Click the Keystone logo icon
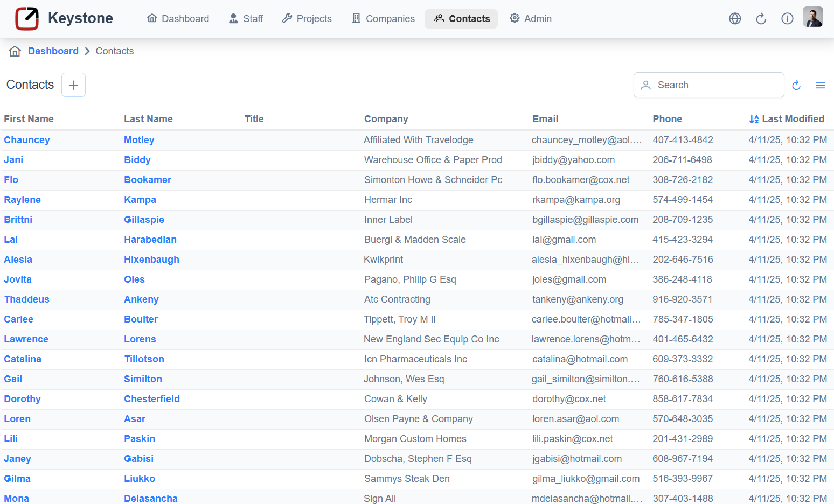The width and height of the screenshot is (834, 504). pyautogui.click(x=27, y=19)
